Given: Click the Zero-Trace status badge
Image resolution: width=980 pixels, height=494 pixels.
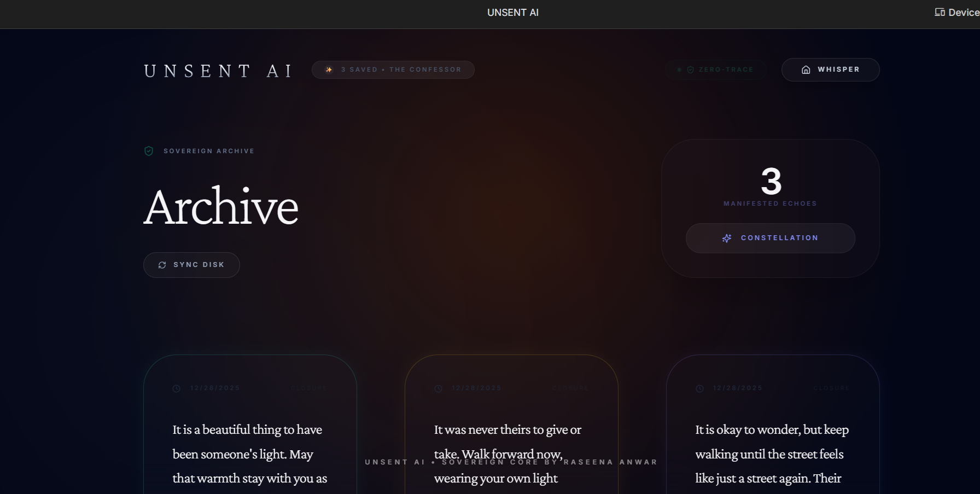Looking at the screenshot, I should [715, 69].
